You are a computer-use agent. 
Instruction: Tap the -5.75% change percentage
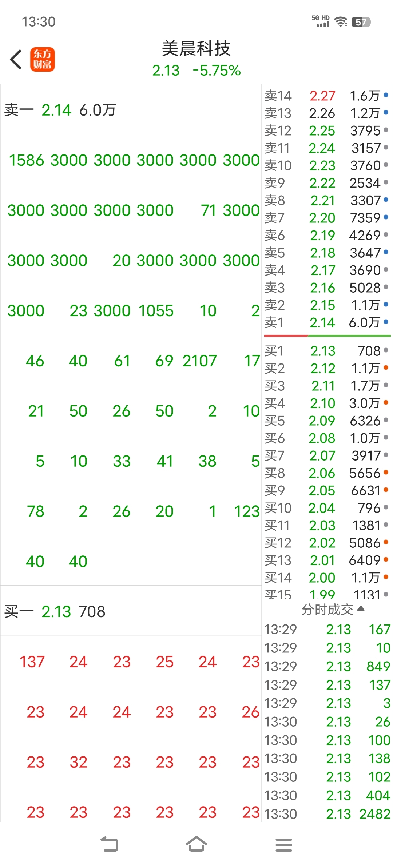[x=217, y=71]
